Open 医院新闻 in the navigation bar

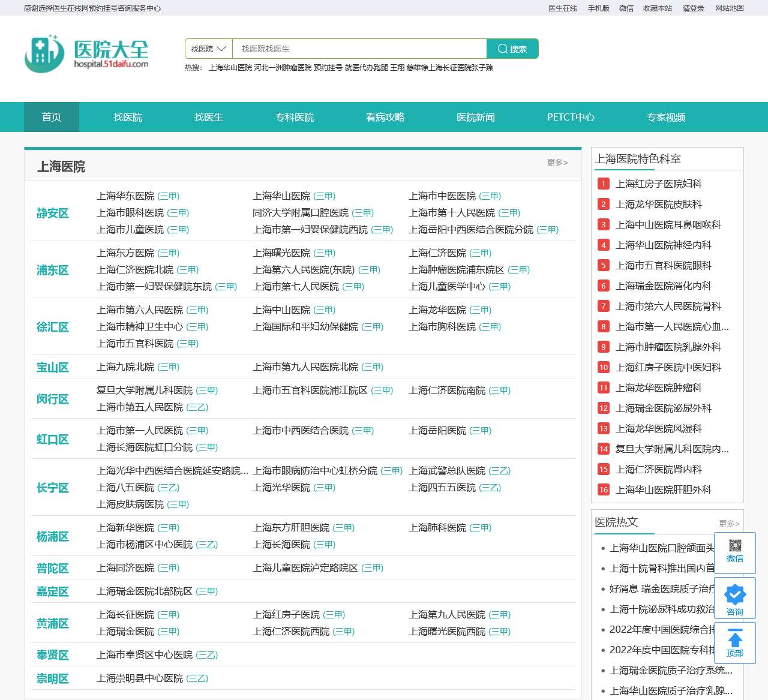(476, 117)
